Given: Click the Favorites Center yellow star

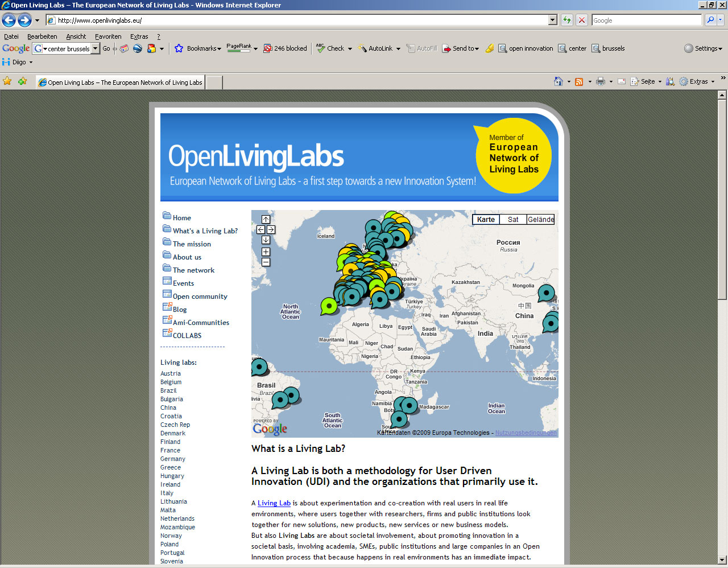Looking at the screenshot, I should coord(7,81).
